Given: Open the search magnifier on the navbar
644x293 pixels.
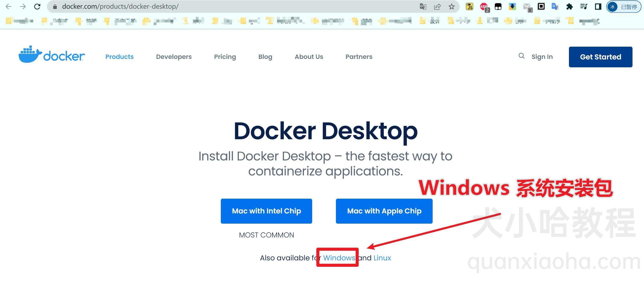Looking at the screenshot, I should [x=521, y=56].
